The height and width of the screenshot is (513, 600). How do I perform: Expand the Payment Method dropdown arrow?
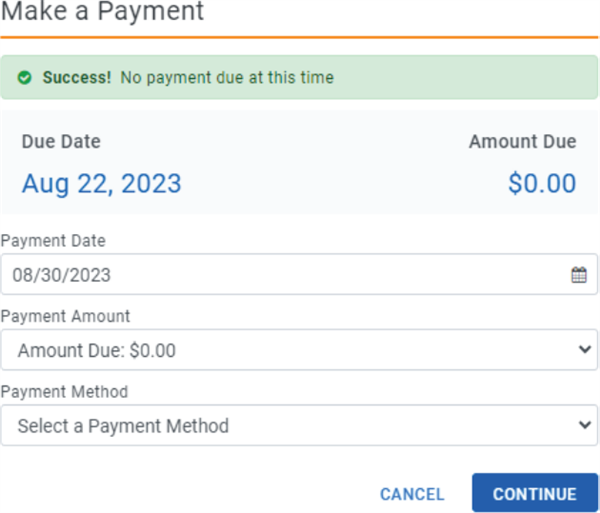(585, 425)
